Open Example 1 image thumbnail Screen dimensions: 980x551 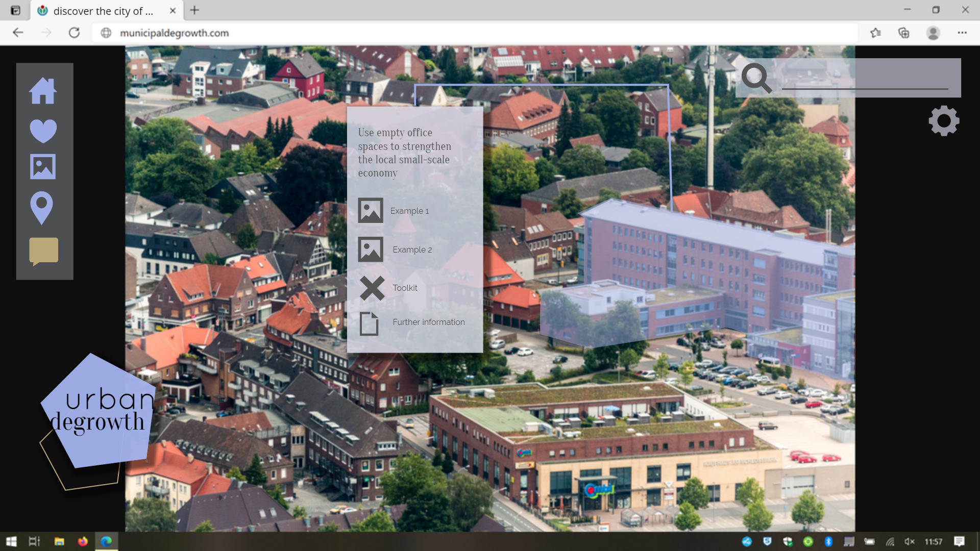point(371,210)
